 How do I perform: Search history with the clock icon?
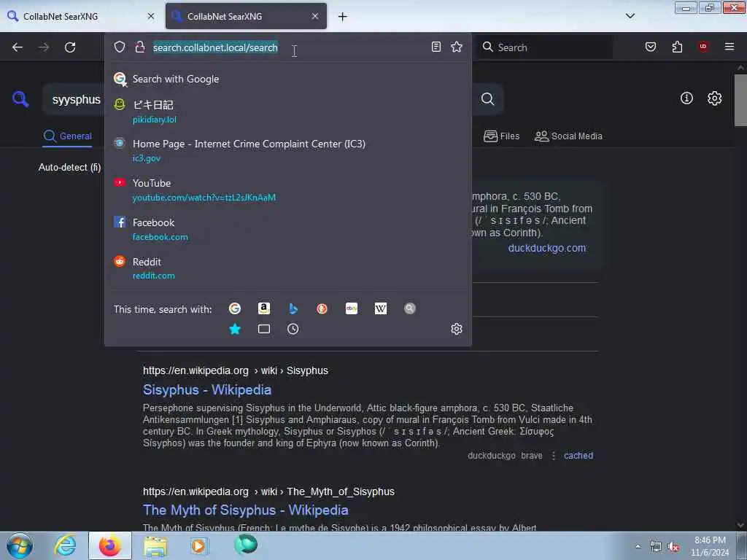point(293,329)
